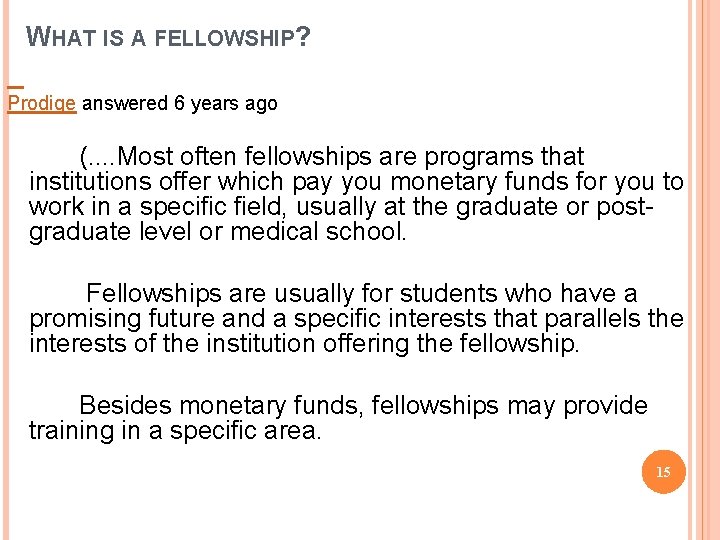Select the line starting "Fellowships are usually for"

coord(362,293)
